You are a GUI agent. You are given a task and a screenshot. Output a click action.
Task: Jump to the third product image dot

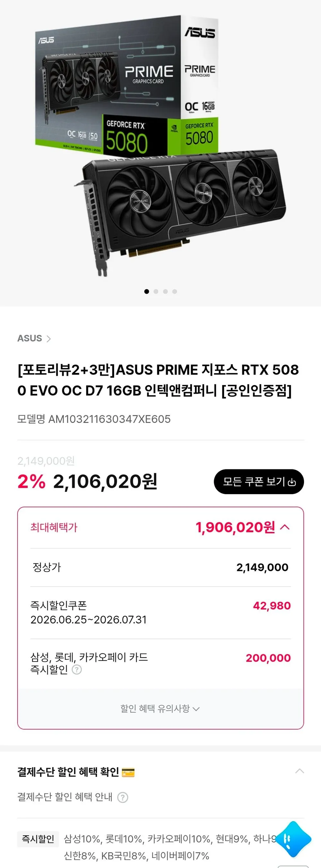pos(165,291)
